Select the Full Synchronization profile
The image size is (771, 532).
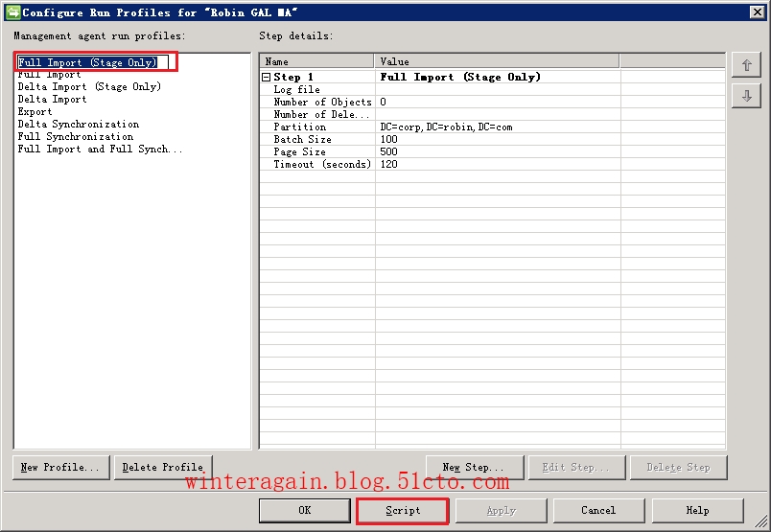point(75,137)
